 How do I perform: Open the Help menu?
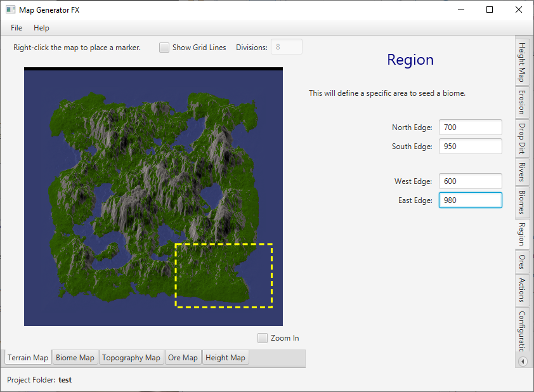(41, 28)
